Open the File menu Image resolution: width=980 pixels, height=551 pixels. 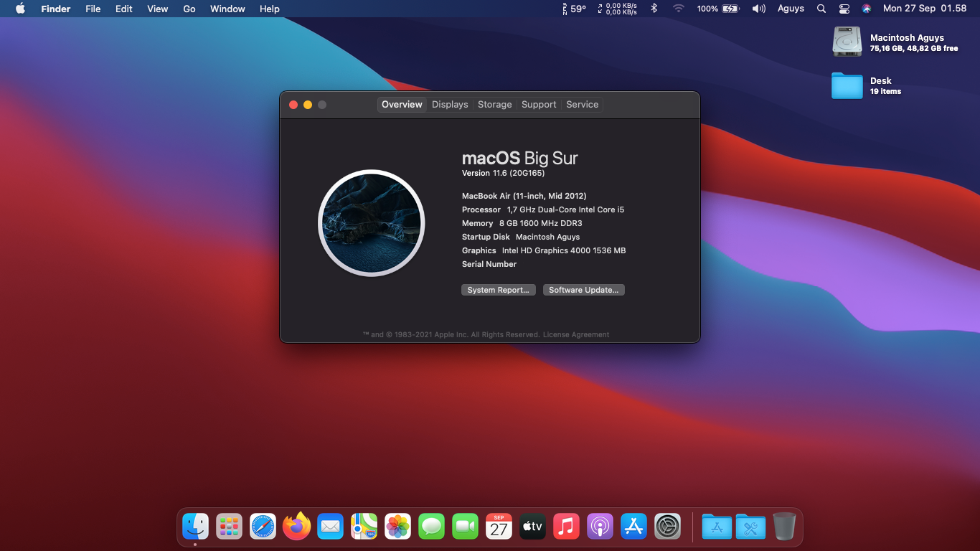point(93,9)
